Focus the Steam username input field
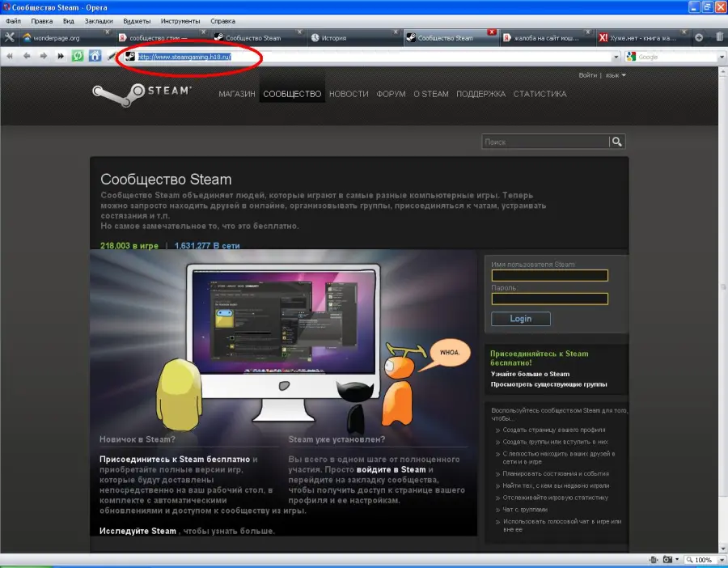728x568 pixels. (x=550, y=275)
